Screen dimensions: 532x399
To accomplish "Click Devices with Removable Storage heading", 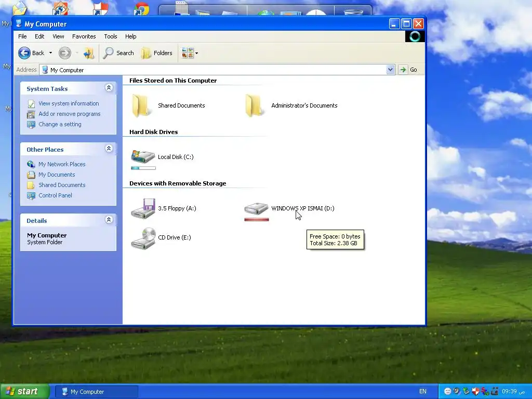I will click(178, 183).
